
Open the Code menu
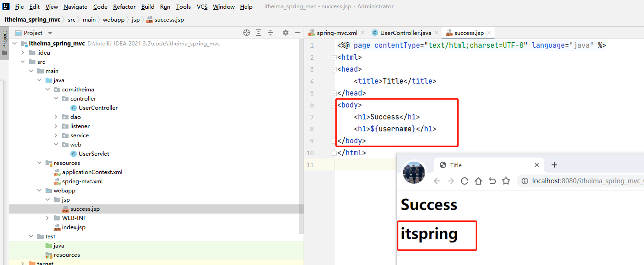[x=100, y=6]
